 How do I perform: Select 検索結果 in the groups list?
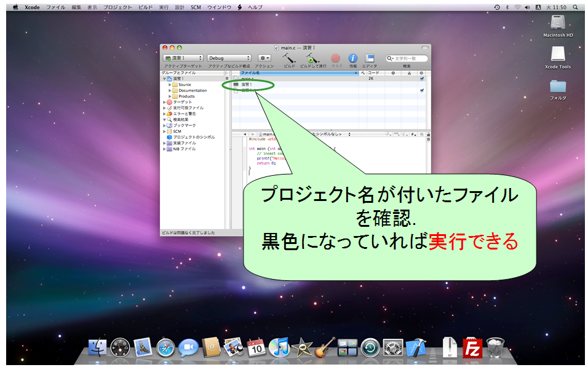(178, 120)
